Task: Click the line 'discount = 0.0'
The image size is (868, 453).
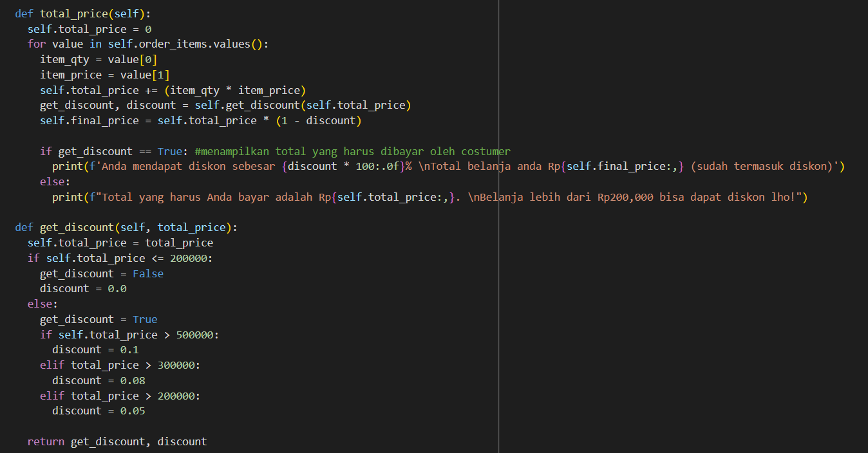Action: click(x=83, y=288)
